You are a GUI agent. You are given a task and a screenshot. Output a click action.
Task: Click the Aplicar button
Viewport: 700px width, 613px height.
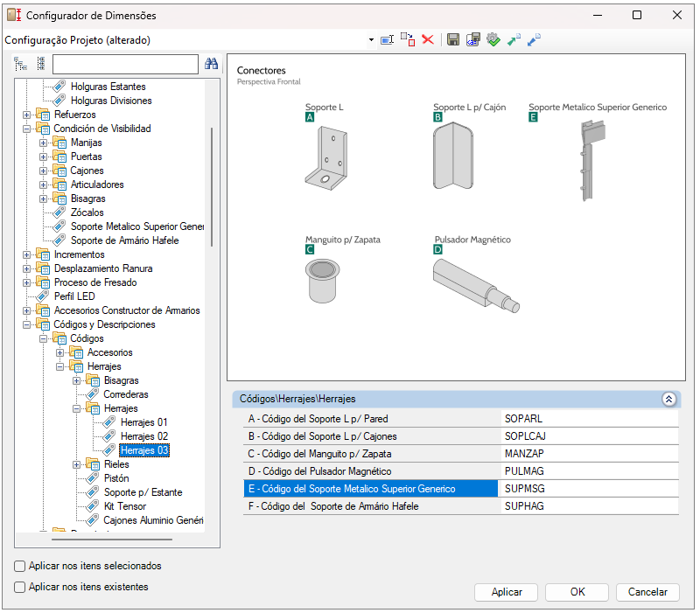coord(507,592)
